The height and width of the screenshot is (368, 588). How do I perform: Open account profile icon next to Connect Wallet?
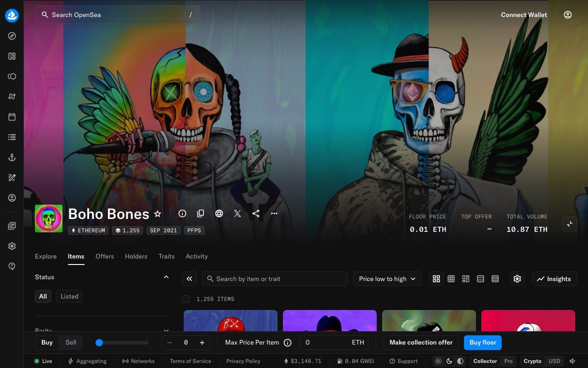coord(568,15)
